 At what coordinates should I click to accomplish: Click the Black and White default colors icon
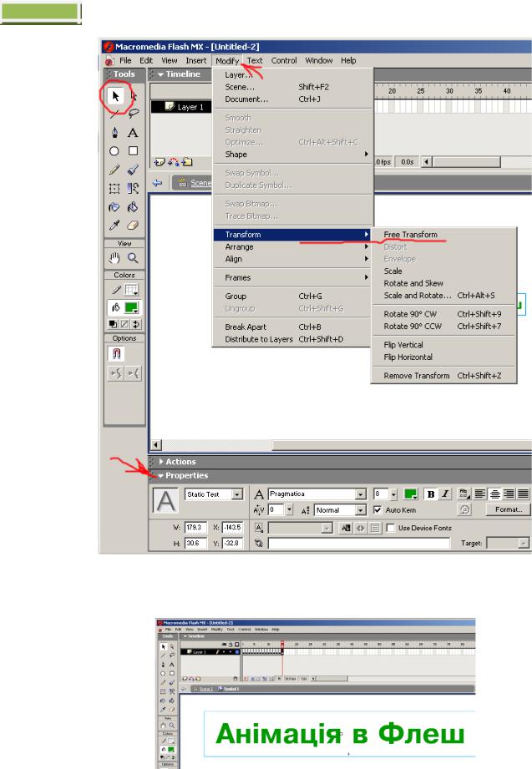point(114,324)
